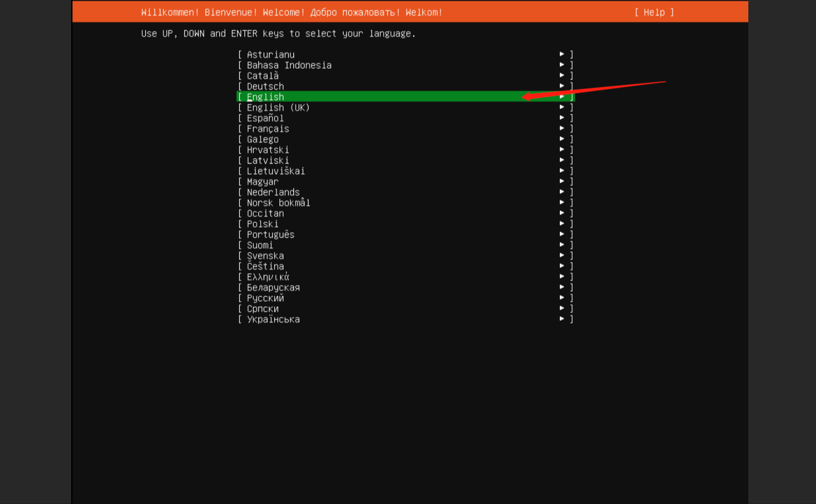Choose the highlighted English option
The width and height of the screenshot is (816, 504).
[x=406, y=97]
